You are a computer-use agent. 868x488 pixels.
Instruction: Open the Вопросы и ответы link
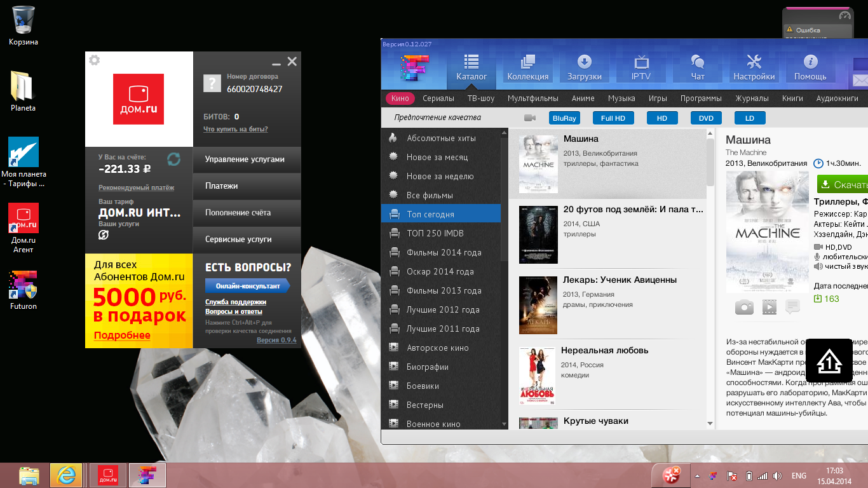tap(234, 311)
